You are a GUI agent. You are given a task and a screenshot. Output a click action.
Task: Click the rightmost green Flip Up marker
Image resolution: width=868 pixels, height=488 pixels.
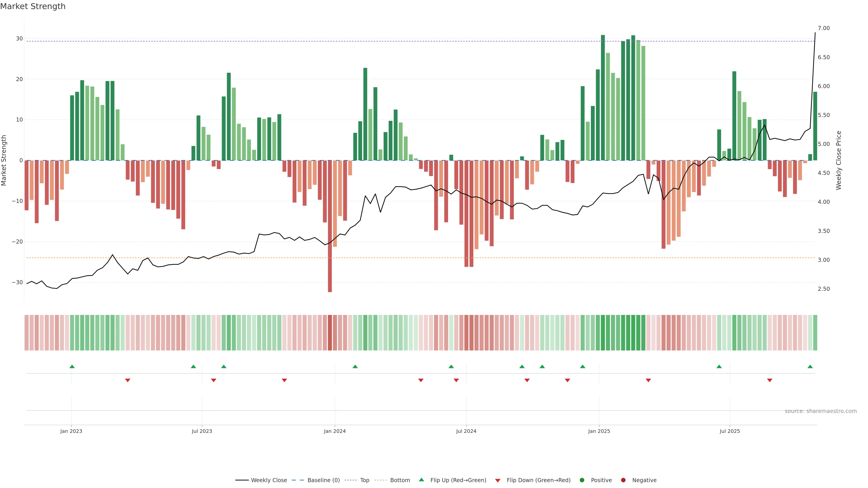pyautogui.click(x=810, y=366)
